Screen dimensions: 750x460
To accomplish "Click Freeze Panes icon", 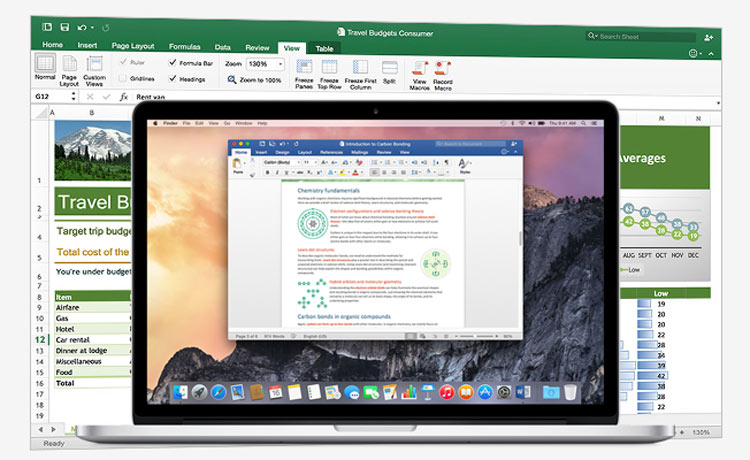I will pos(304,67).
